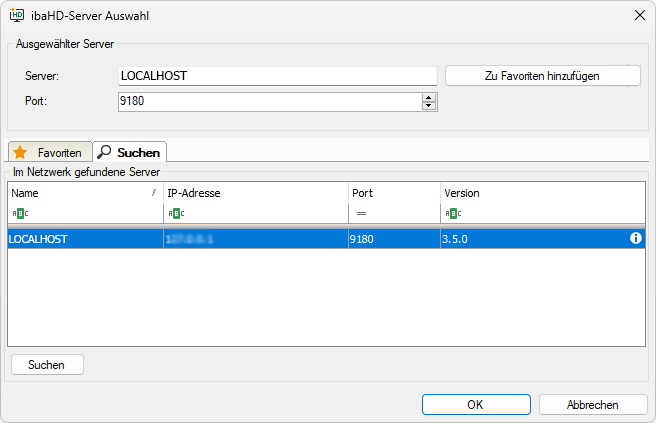Decrease port value with down arrow

point(428,105)
